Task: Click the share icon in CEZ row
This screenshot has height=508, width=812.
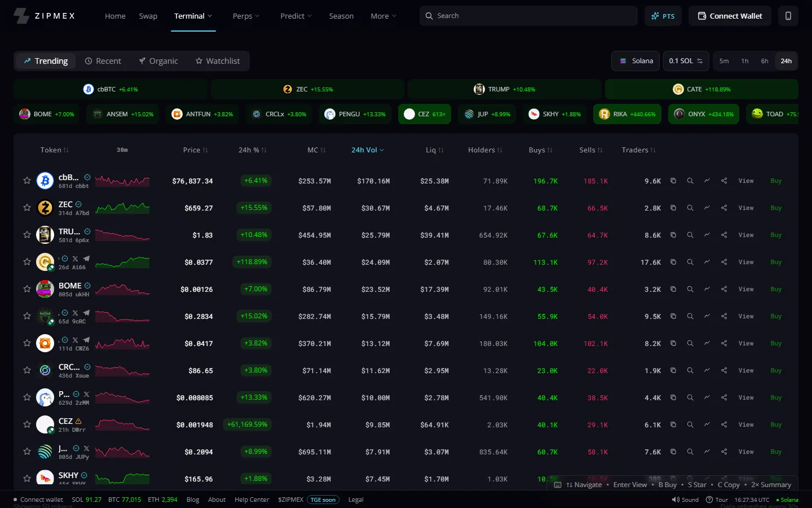Action: pos(724,424)
